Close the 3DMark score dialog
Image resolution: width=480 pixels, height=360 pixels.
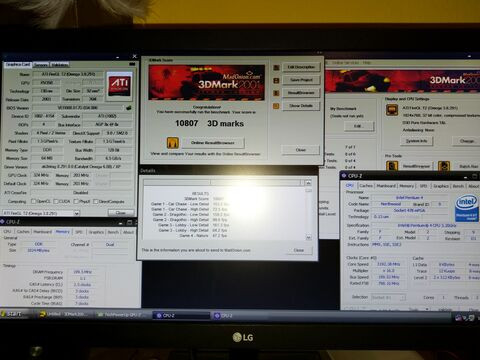point(300,150)
